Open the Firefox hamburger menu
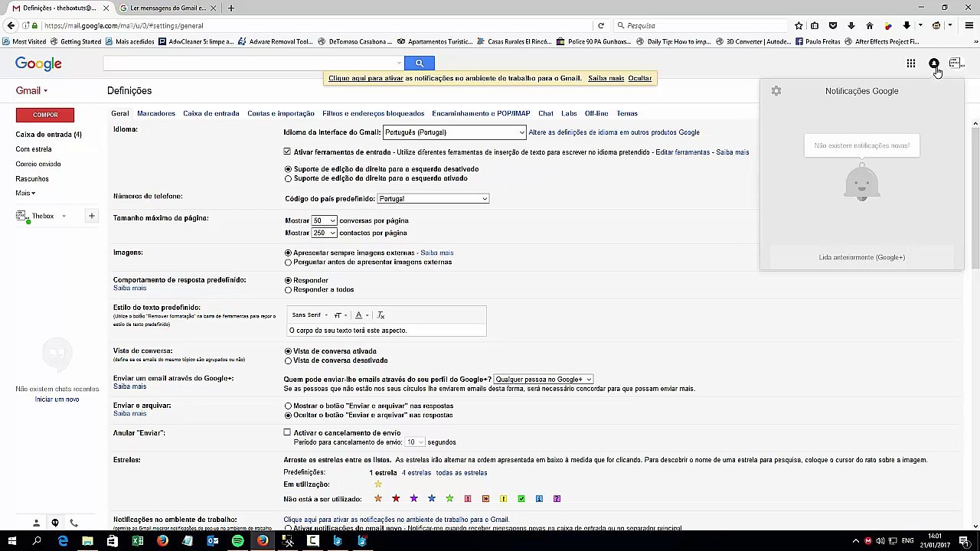This screenshot has width=980, height=551. 969,25
